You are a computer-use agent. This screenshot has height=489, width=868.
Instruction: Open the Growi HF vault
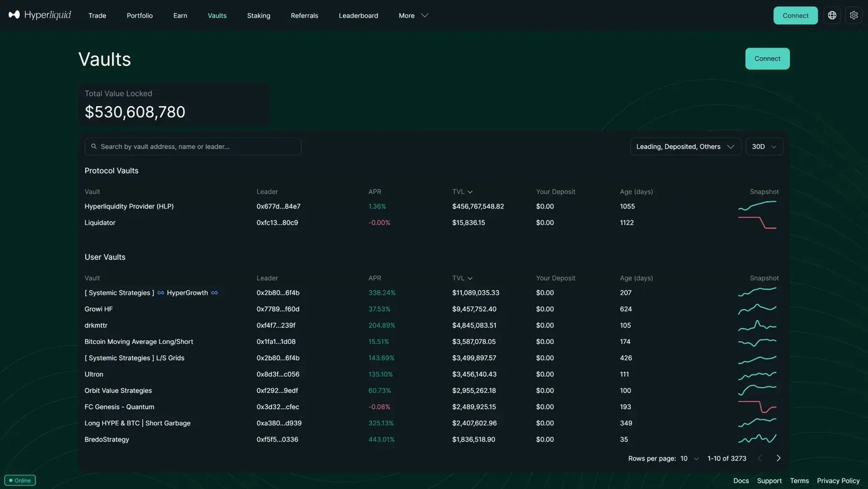pos(99,309)
